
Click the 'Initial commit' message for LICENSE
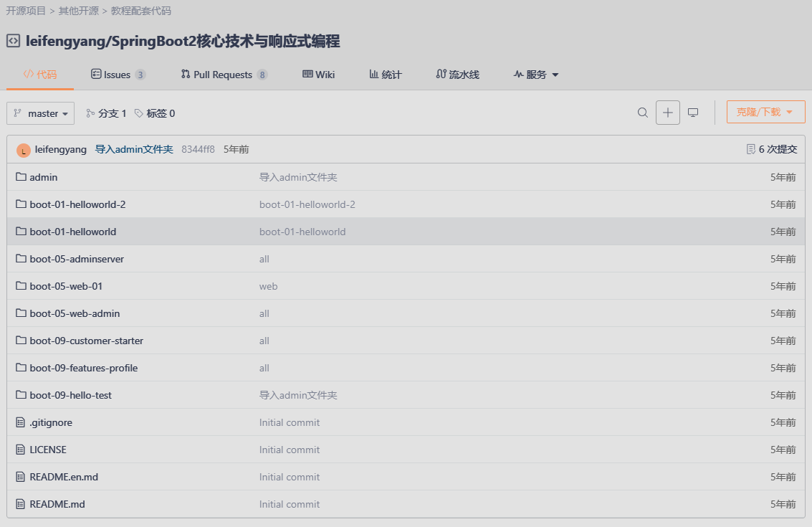pyautogui.click(x=290, y=450)
